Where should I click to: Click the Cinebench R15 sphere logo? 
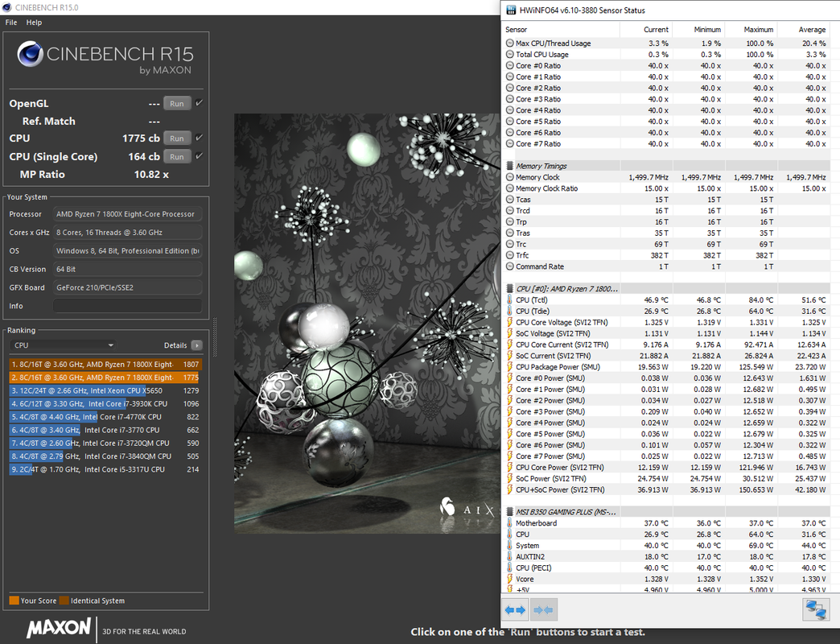[30, 54]
